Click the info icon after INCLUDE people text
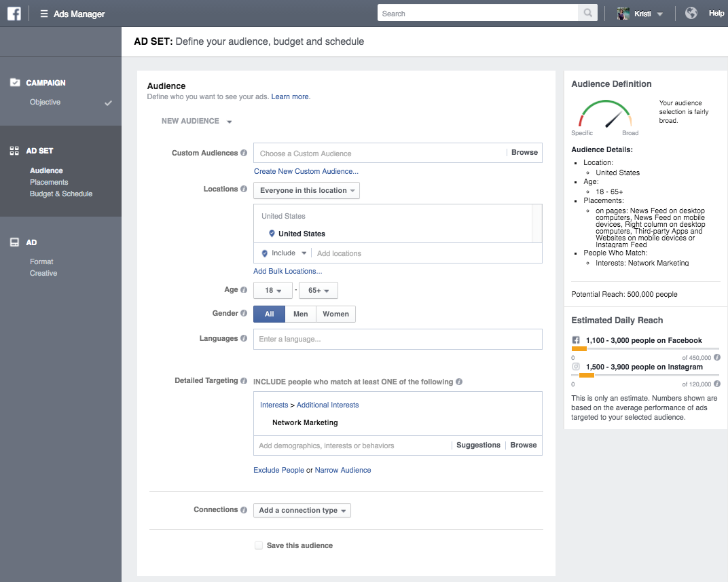This screenshot has height=582, width=728. coord(459,382)
